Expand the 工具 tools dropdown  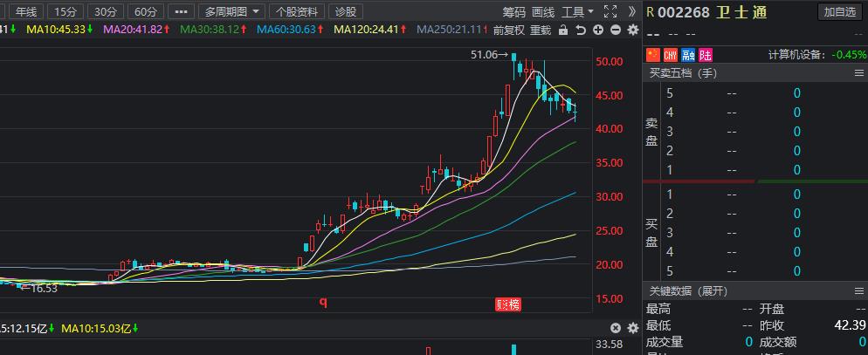[577, 11]
